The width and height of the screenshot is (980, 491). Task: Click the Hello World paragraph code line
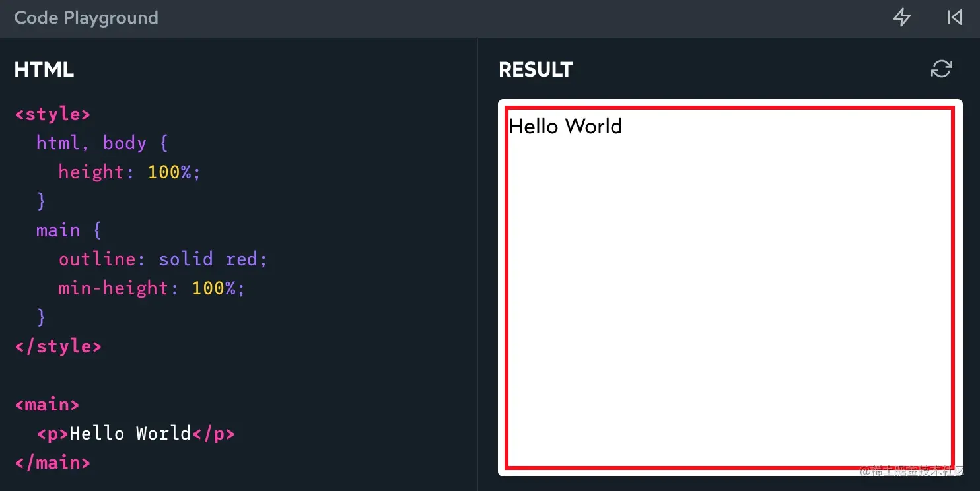(x=135, y=433)
